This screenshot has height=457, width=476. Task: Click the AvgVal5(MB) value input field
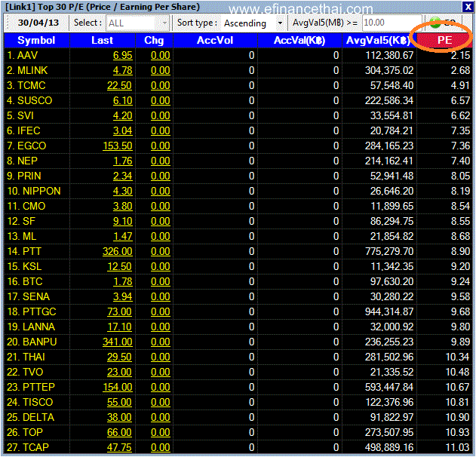tap(392, 23)
